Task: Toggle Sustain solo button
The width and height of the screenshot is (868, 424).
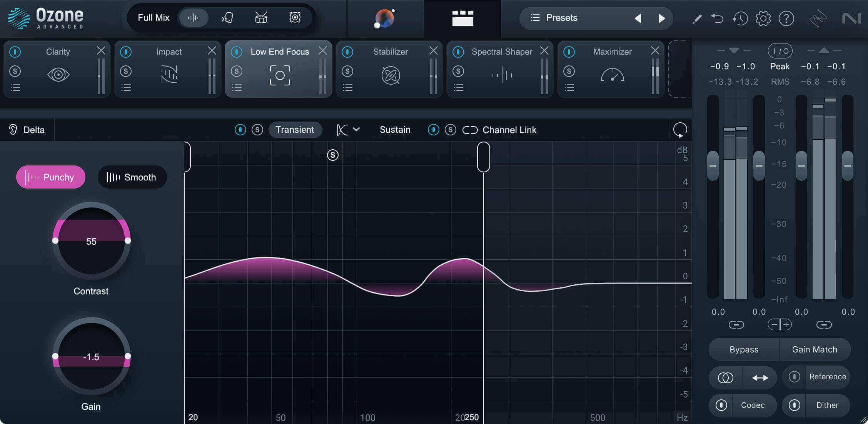Action: 450,130
